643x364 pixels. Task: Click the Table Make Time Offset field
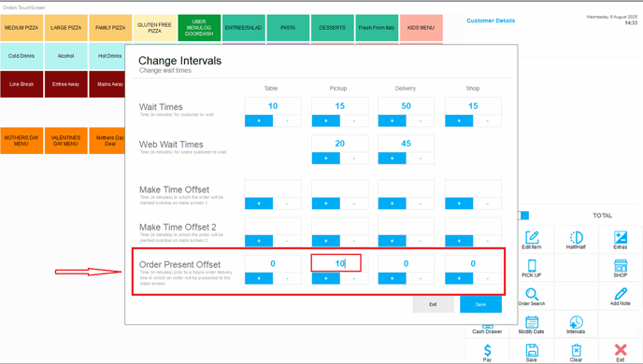tap(273, 189)
